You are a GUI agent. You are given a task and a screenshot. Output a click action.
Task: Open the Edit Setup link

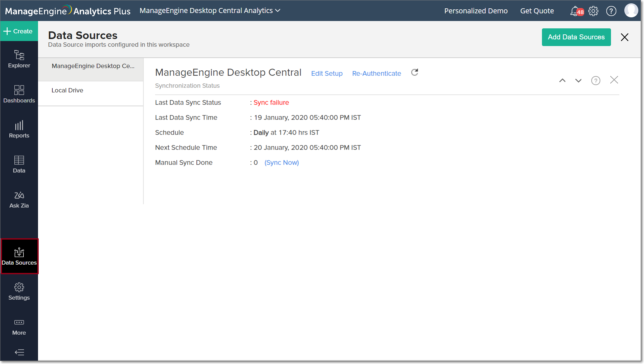click(x=327, y=73)
